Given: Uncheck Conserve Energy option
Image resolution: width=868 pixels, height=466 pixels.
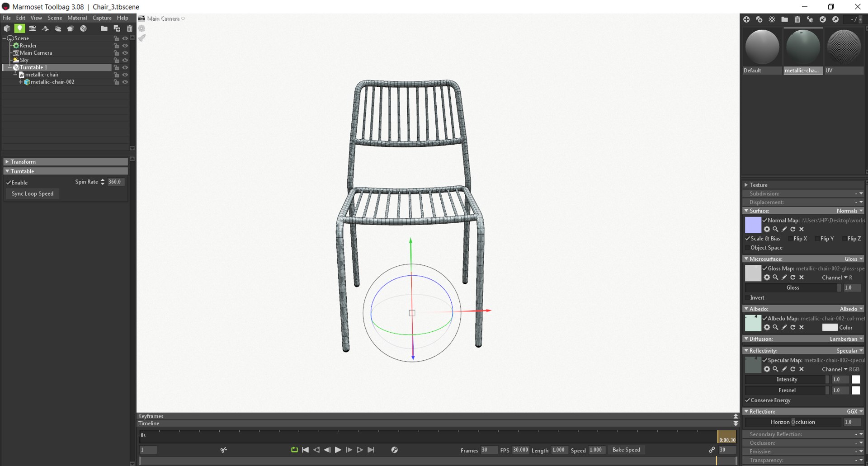Looking at the screenshot, I should point(747,400).
